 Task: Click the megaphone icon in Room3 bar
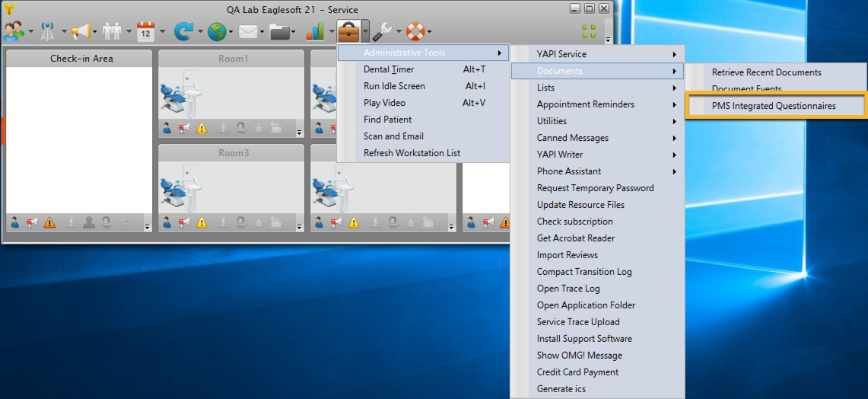click(184, 222)
